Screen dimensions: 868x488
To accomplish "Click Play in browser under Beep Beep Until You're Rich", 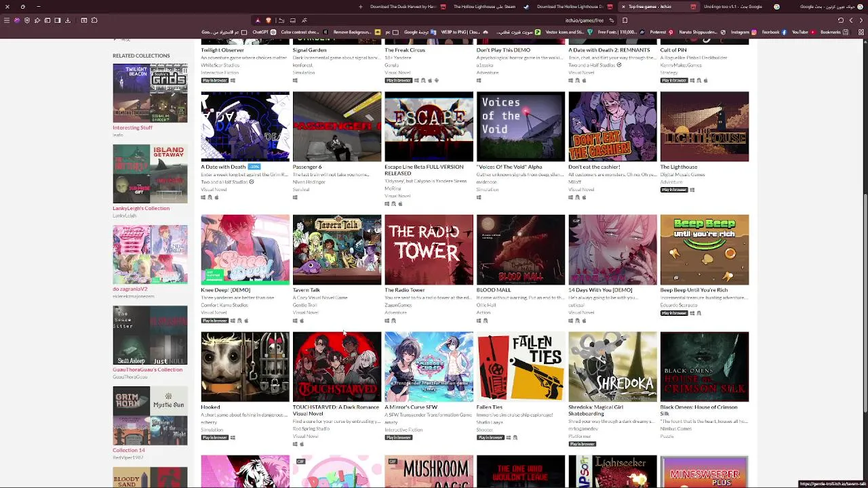I will tap(673, 313).
